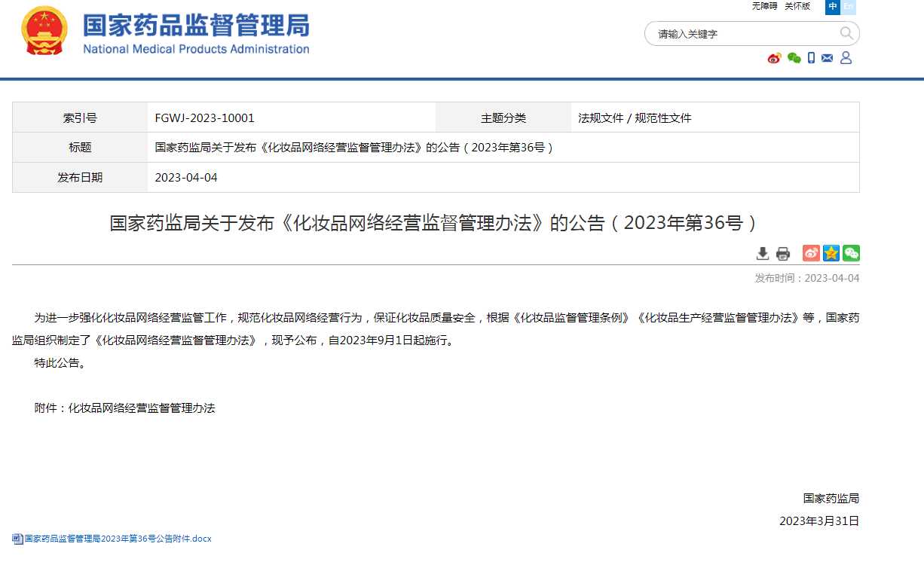Viewport: 924px width, 577px height.
Task: Print the page using the printer icon
Action: pos(783,253)
